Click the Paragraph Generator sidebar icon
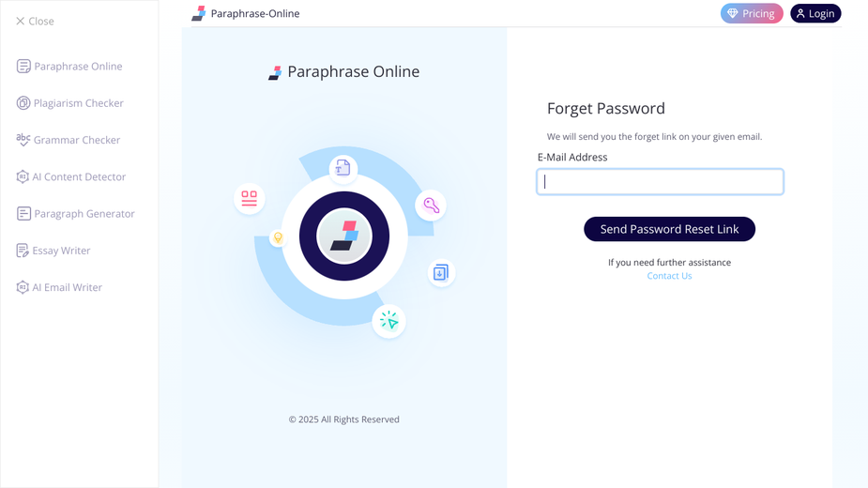This screenshot has height=488, width=868. point(23,213)
